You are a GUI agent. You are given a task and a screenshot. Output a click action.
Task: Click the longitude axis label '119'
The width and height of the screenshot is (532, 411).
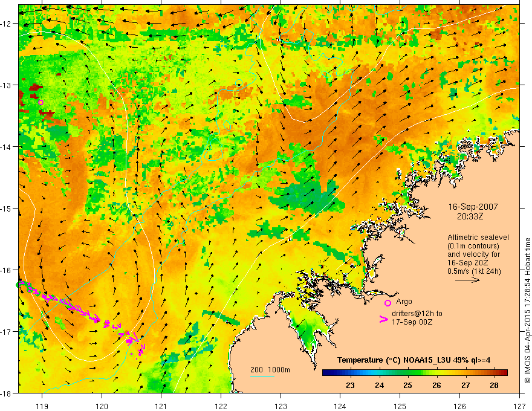tap(42, 406)
